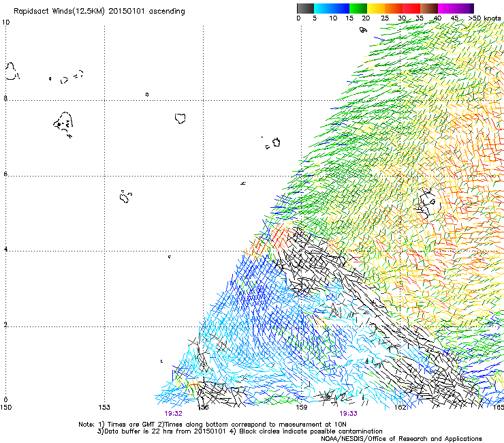Pick the gray 0-5 knots legend swatch
The height and width of the screenshot is (443, 504).
305,8
